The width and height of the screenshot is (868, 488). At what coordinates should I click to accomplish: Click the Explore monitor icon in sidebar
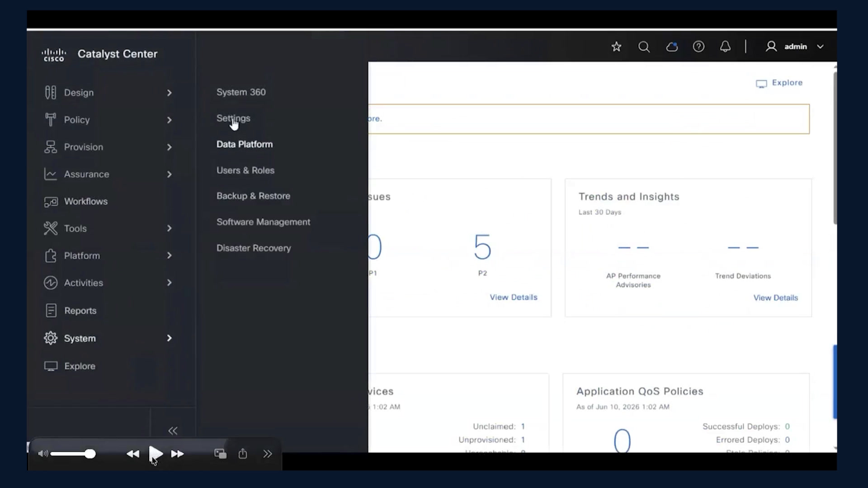coord(51,366)
